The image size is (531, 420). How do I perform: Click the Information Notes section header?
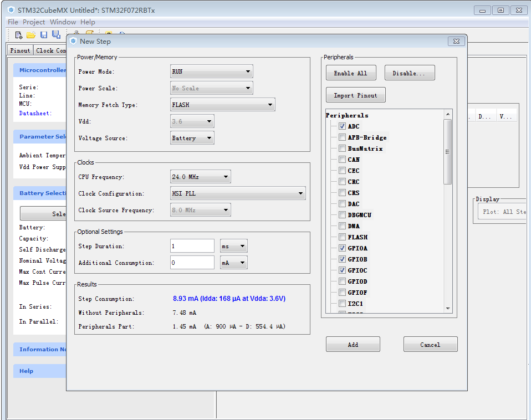click(x=40, y=349)
